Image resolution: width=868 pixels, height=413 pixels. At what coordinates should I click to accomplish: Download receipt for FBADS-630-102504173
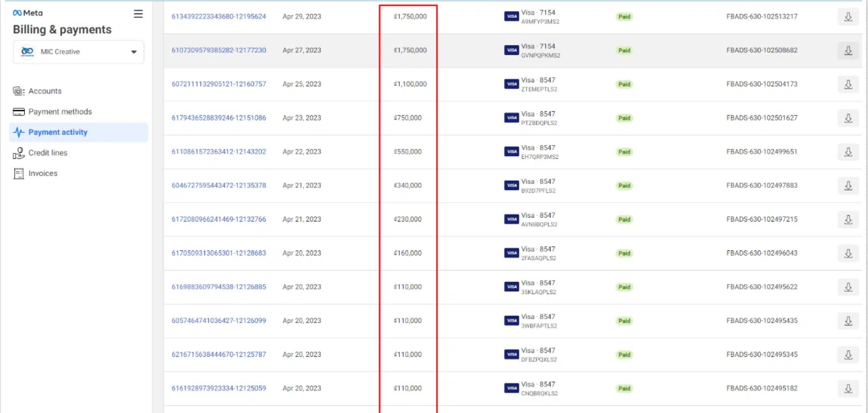(848, 84)
